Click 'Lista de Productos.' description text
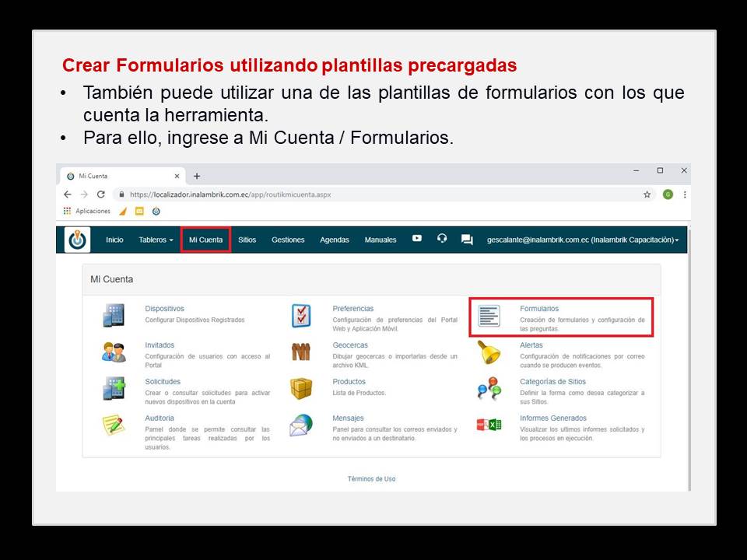The image size is (747, 560). (x=359, y=393)
